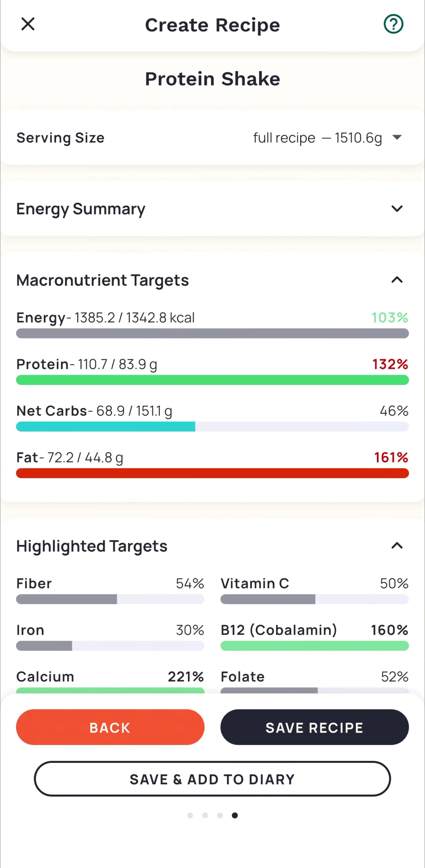Tap the Iron highlighted target
Image resolution: width=425 pixels, height=868 pixels.
tap(110, 637)
